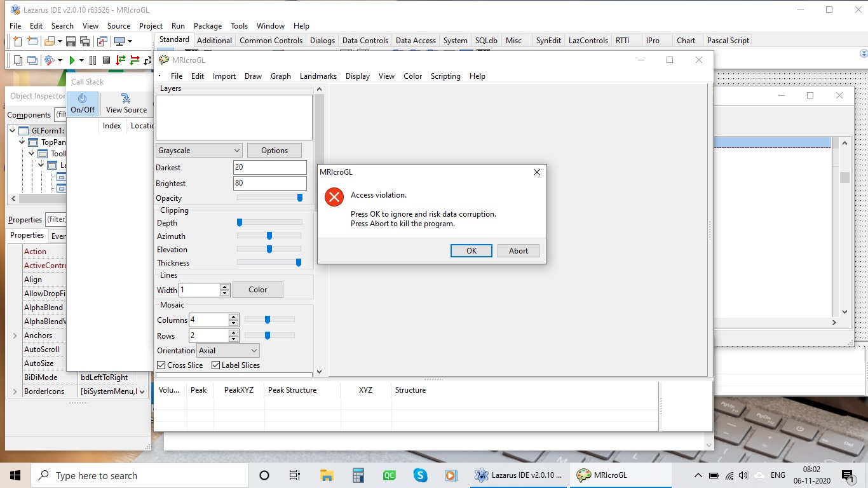Click the green Run button in Lazarus toolbar
Screen dimensions: 868x488
coord(72,60)
